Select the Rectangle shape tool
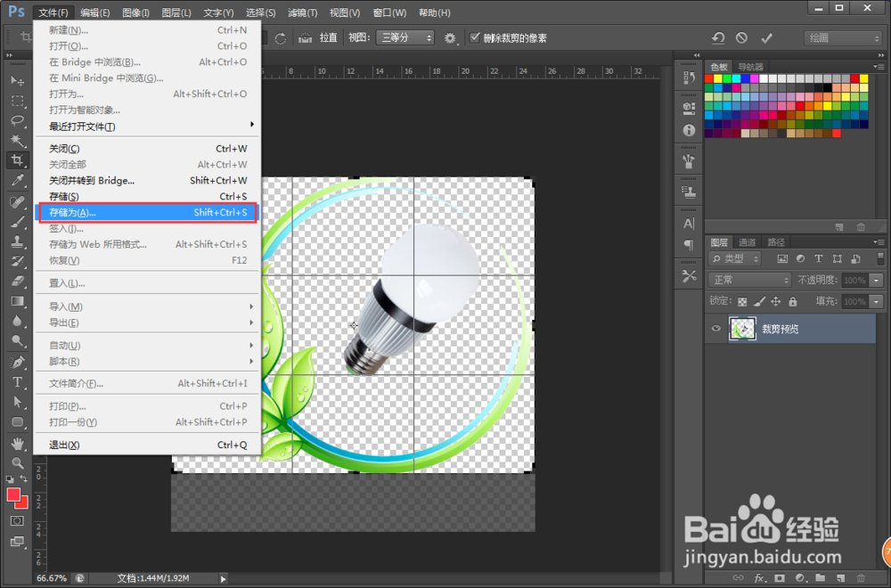 [x=17, y=421]
